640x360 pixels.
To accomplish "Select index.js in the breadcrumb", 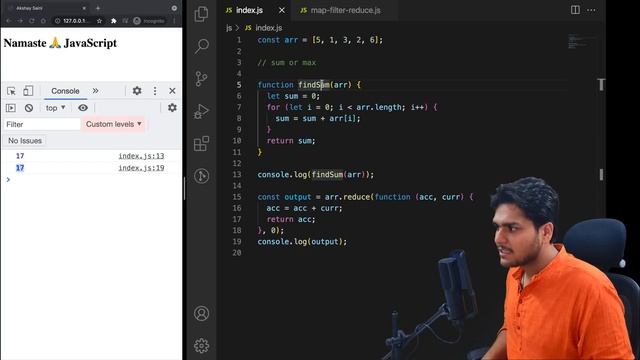I will (x=268, y=28).
